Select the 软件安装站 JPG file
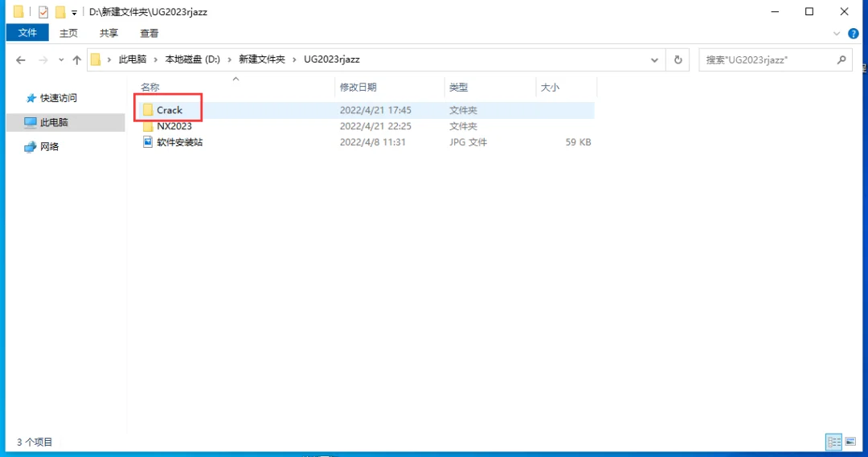868x457 pixels. coord(179,142)
